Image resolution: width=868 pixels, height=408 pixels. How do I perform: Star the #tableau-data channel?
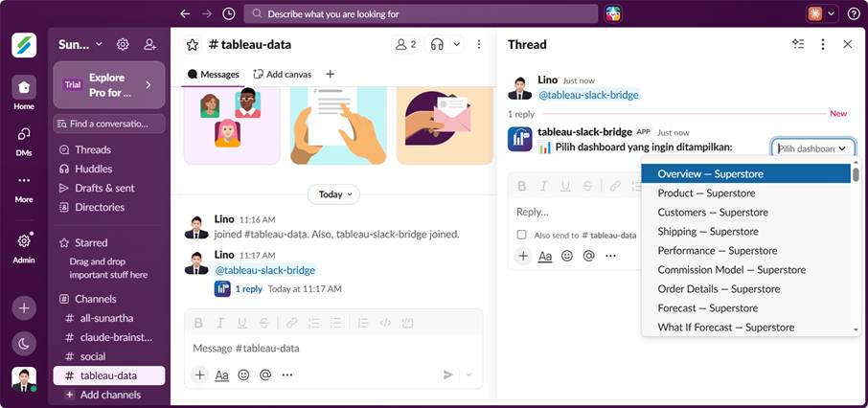pyautogui.click(x=192, y=45)
